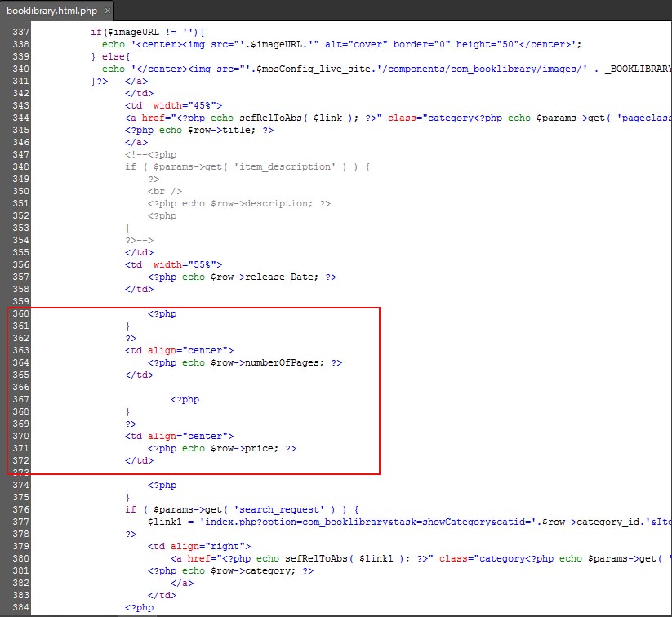The image size is (672, 617).
Task: Click commented $row->description echo line
Action: pyautogui.click(x=239, y=203)
